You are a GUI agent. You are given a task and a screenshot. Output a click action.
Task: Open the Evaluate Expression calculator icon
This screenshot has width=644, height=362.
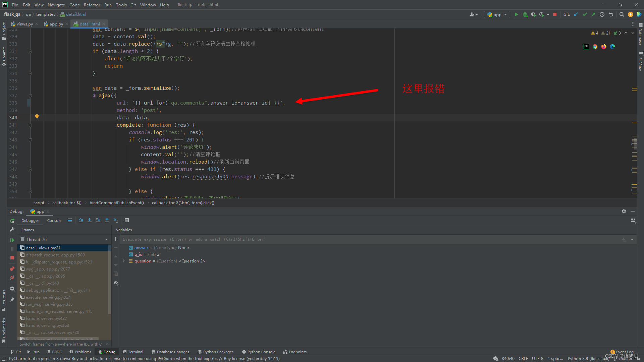coord(127,220)
